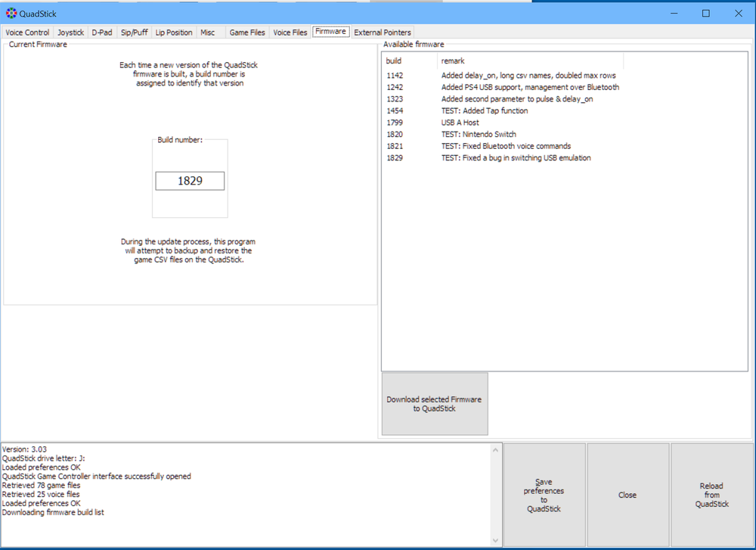Click remark 'Added PS4 USB support, management over Bluetooth'
Image resolution: width=756 pixels, height=550 pixels.
[530, 87]
